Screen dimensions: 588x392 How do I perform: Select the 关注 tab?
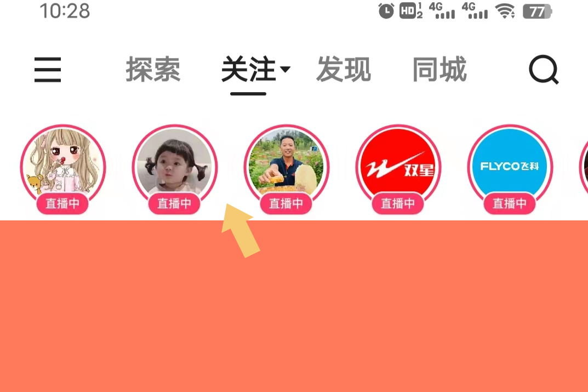[x=249, y=70]
